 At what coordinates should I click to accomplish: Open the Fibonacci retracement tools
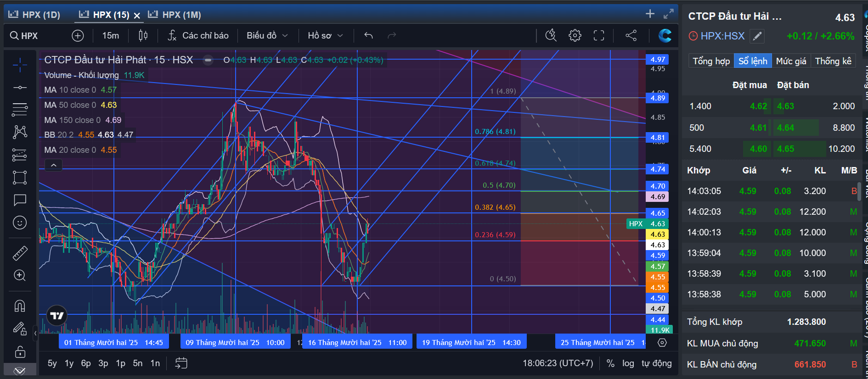(20, 110)
